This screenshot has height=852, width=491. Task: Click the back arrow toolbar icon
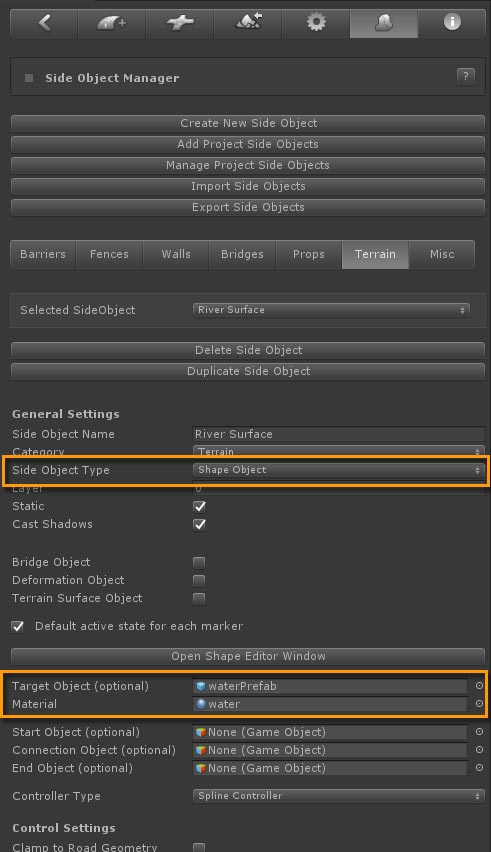pyautogui.click(x=44, y=23)
